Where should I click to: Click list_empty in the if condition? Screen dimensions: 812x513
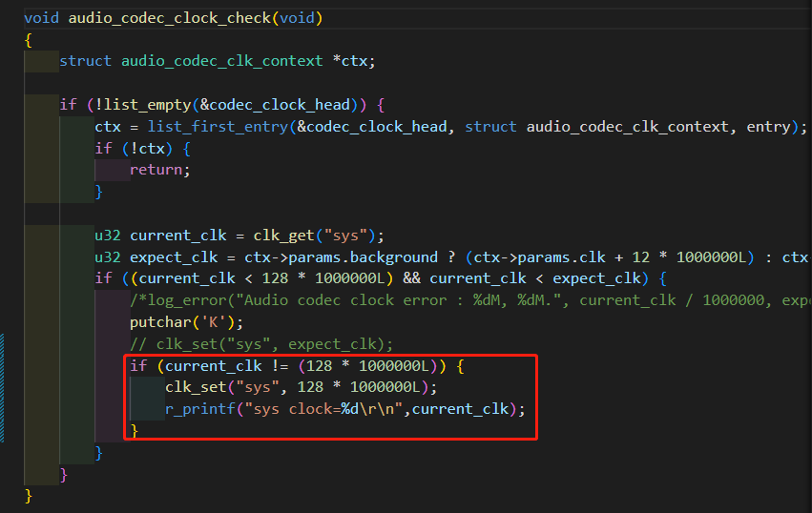click(147, 105)
